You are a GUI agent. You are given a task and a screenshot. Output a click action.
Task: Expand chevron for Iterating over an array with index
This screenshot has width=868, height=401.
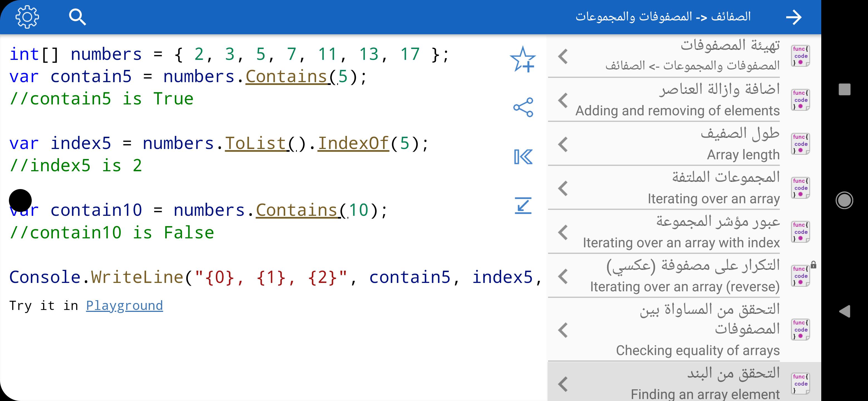[563, 232]
